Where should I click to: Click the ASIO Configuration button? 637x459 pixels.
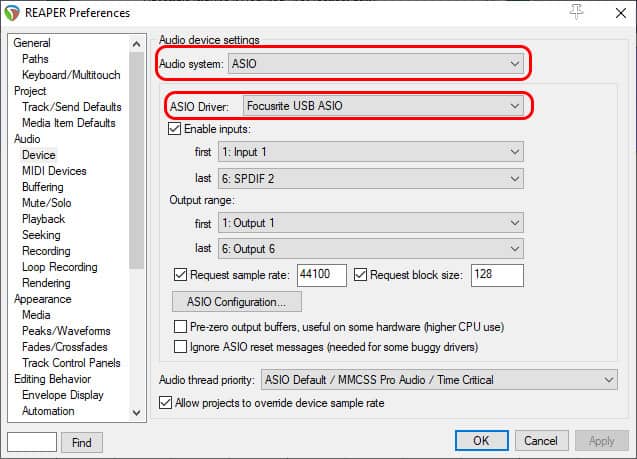pos(237,302)
